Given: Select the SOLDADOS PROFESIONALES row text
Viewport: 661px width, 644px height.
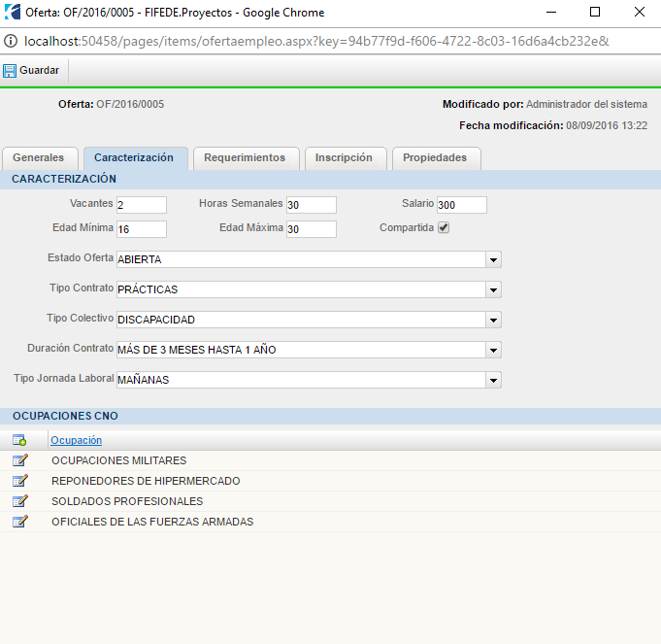Looking at the screenshot, I should (127, 501).
